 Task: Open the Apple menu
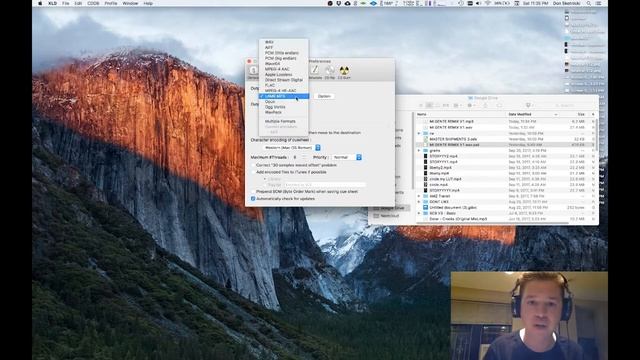coord(40,3)
